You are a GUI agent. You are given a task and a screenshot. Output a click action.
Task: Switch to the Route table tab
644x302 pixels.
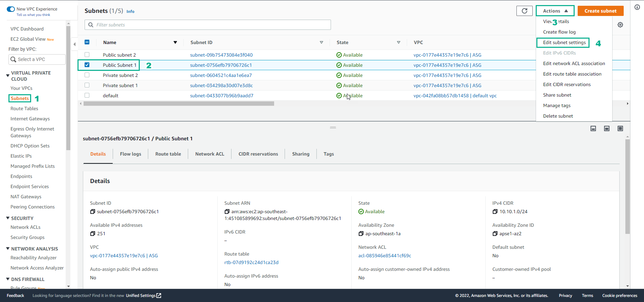pos(168,154)
